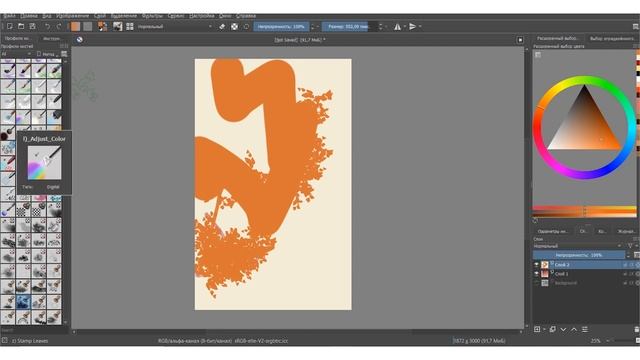
Task: Adjust the toolbar Непрозрачность opacity slider
Action: (x=281, y=27)
